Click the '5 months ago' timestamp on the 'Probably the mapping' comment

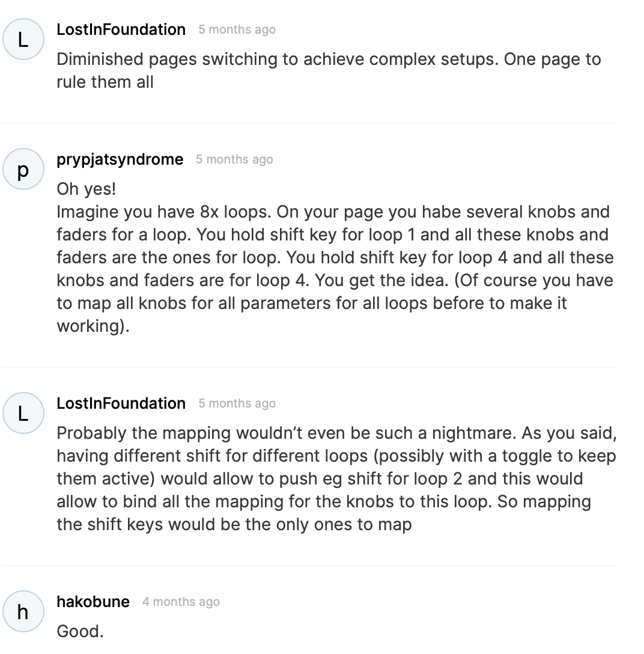pos(237,403)
